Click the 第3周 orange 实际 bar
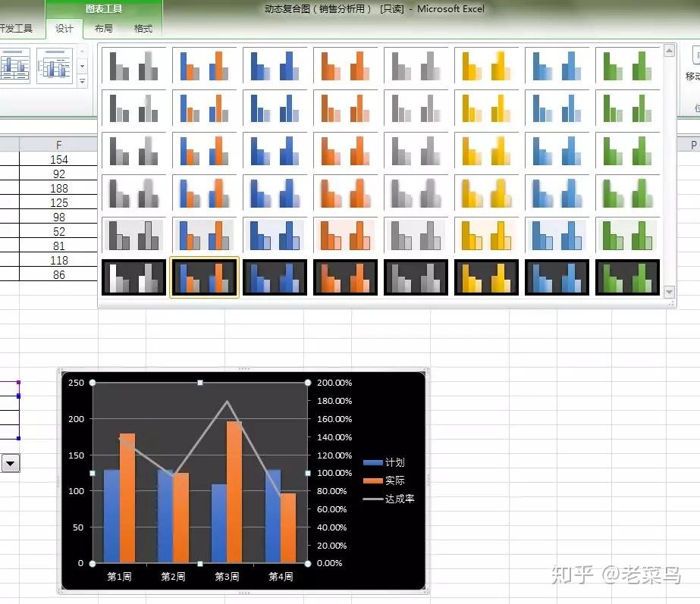The image size is (700, 604). pyautogui.click(x=234, y=492)
